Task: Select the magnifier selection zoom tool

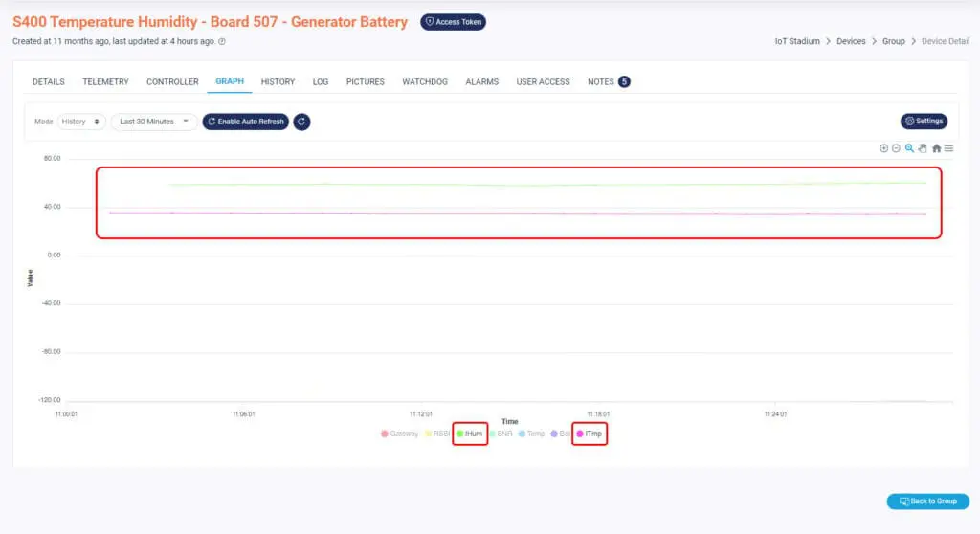Action: coord(909,148)
